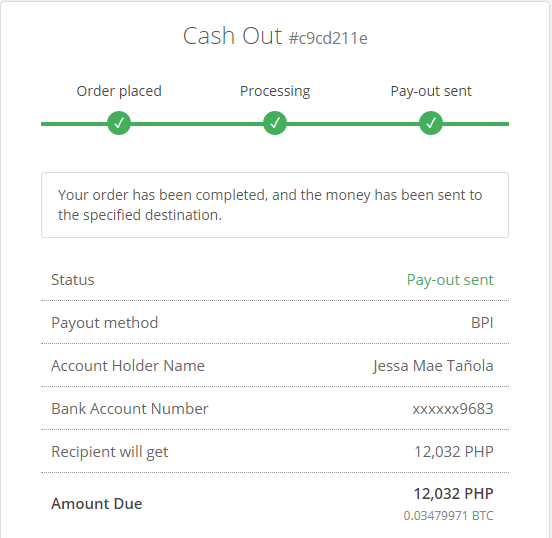Select the BPI payout method value

click(482, 323)
